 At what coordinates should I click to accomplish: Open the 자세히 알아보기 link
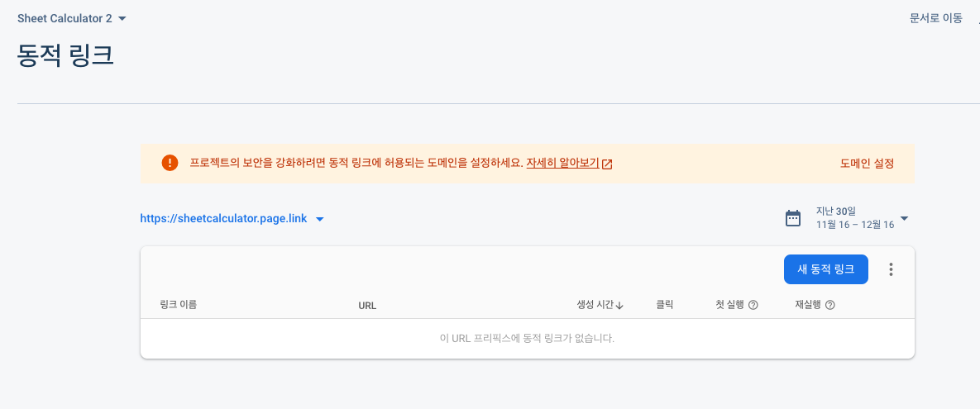click(562, 164)
